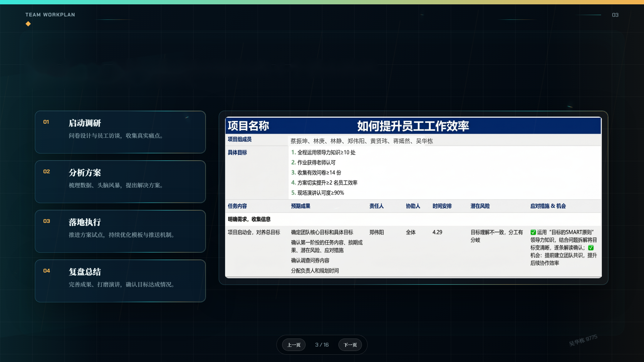Open the 复盘总结 step card
Image resolution: width=644 pixels, height=362 pixels.
120,281
